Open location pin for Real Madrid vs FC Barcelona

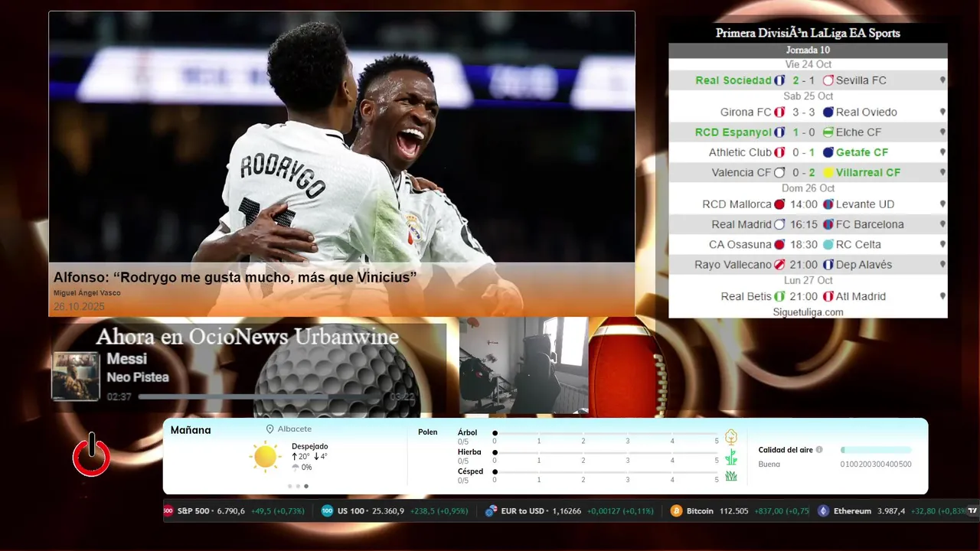click(942, 224)
